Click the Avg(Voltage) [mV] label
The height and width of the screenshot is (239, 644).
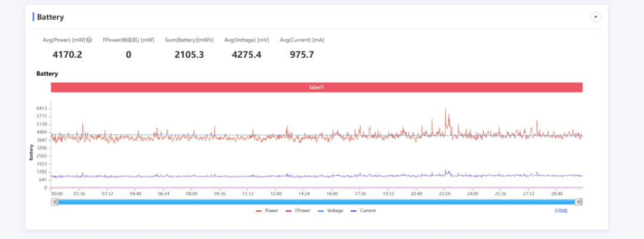[246, 41]
